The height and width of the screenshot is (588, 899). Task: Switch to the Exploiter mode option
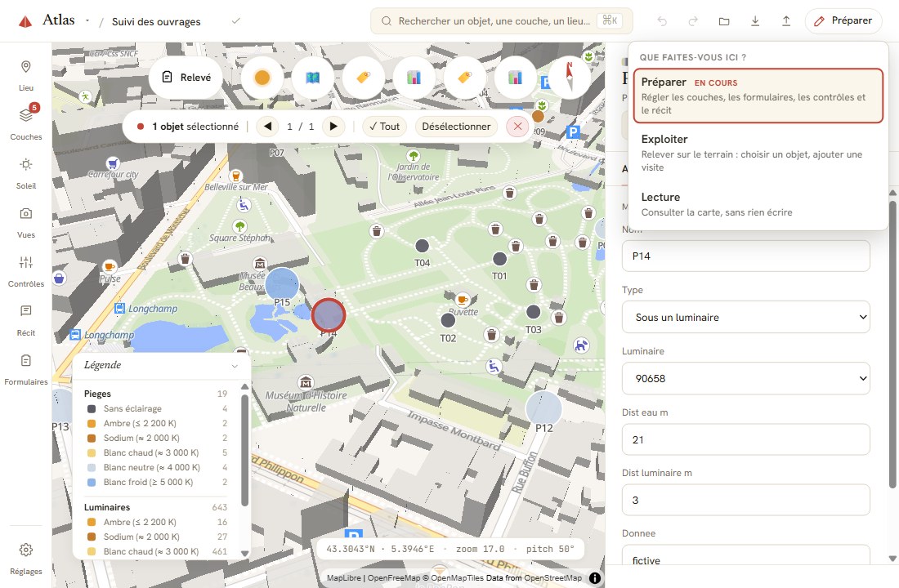tap(758, 153)
